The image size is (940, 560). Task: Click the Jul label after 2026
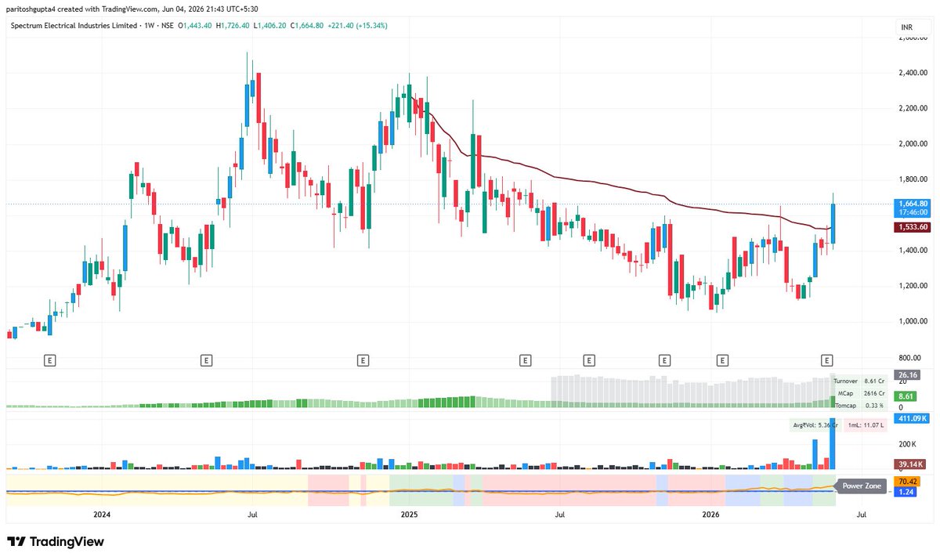click(862, 515)
